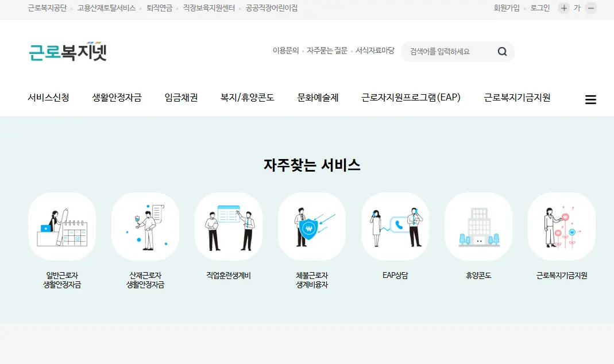Click the plus icon to enlarge text size
Viewport: 614px width, 364px height.
point(563,8)
